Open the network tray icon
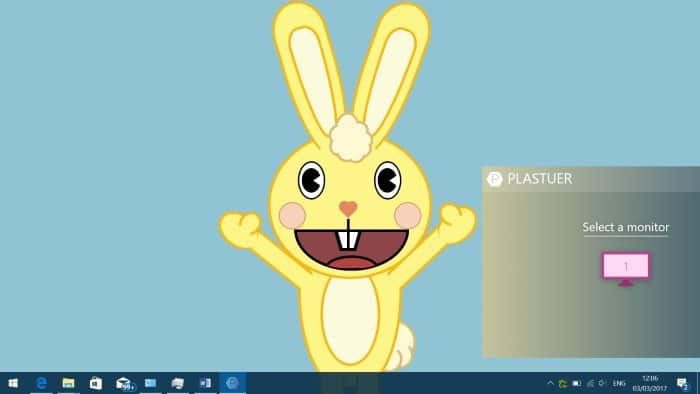 tap(590, 383)
